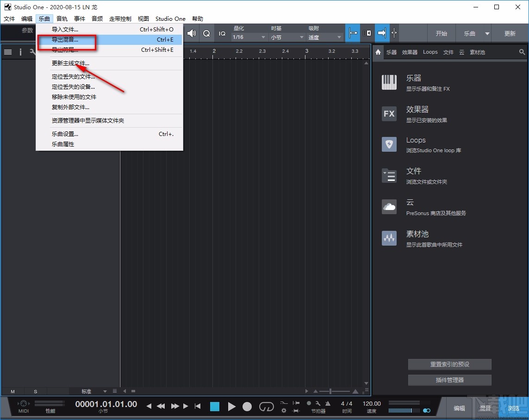Toggle the Loop transport button
This screenshot has height=420, width=529.
click(x=266, y=407)
